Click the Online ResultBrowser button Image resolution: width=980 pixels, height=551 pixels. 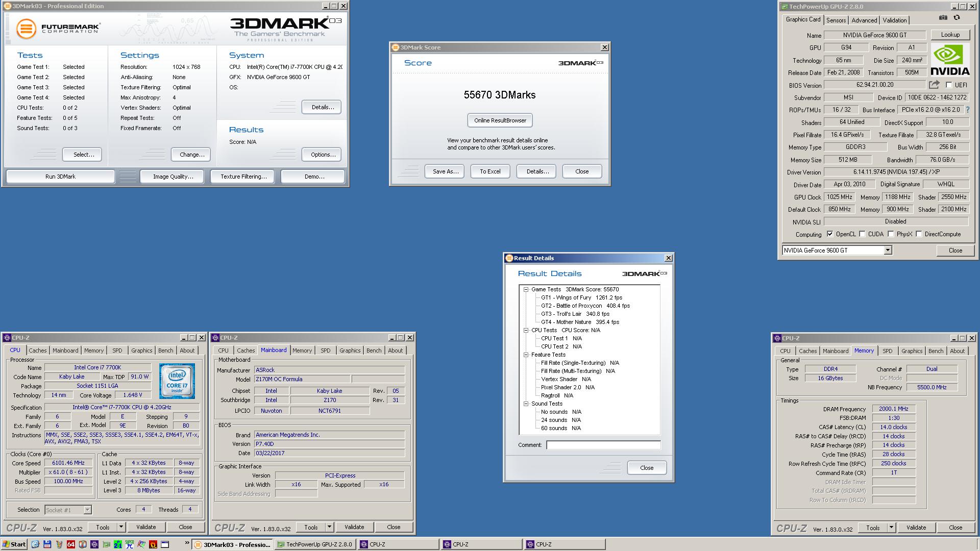[x=500, y=120]
